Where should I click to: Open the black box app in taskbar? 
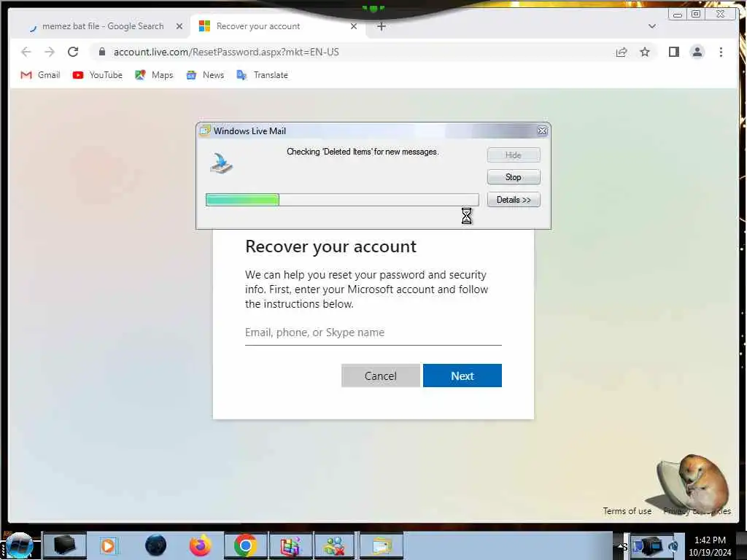point(65,545)
